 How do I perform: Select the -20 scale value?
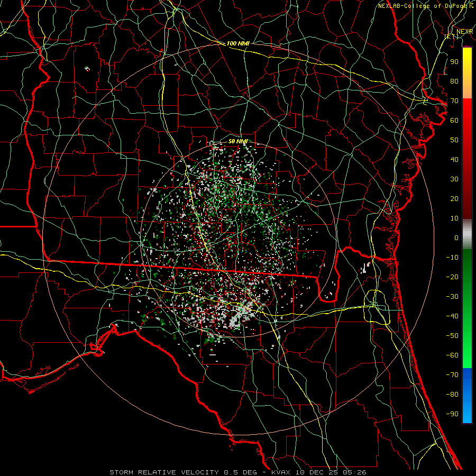click(452, 277)
